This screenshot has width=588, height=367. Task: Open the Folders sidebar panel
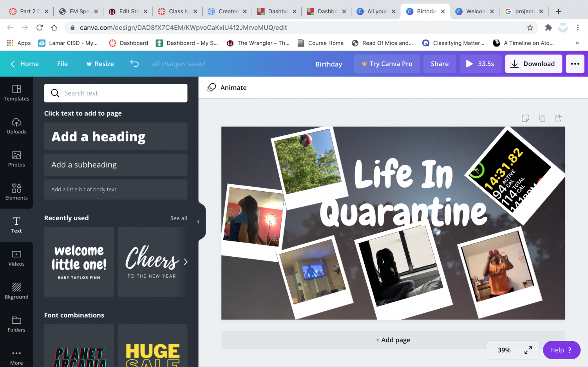[16, 324]
